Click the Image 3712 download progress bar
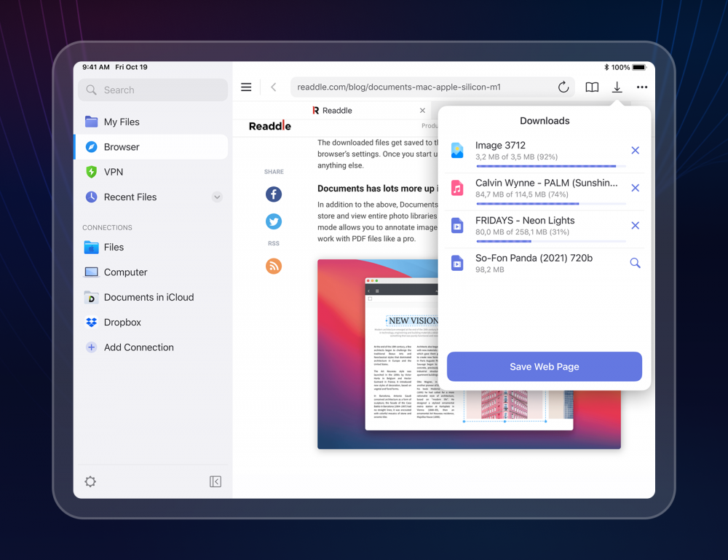This screenshot has width=728, height=560. pyautogui.click(x=550, y=166)
